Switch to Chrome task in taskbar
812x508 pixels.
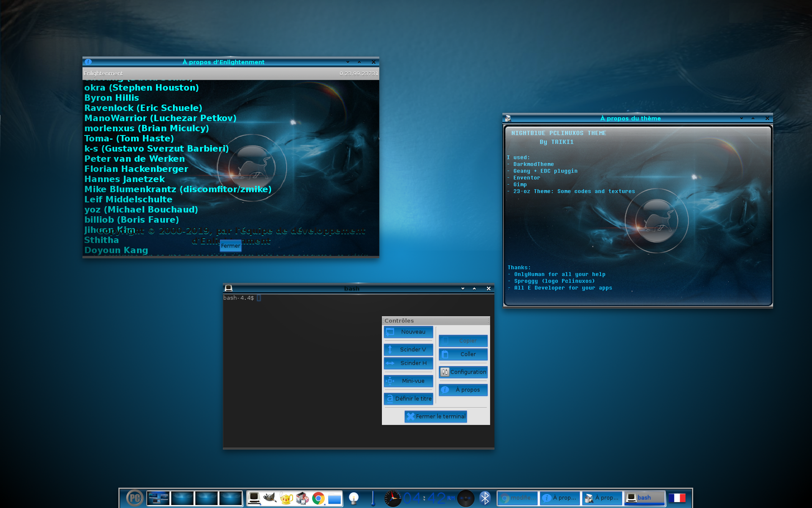pos(518,498)
